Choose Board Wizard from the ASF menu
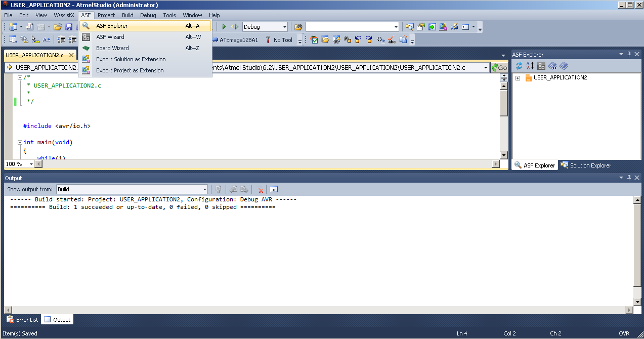Image resolution: width=644 pixels, height=339 pixels. click(x=145, y=48)
